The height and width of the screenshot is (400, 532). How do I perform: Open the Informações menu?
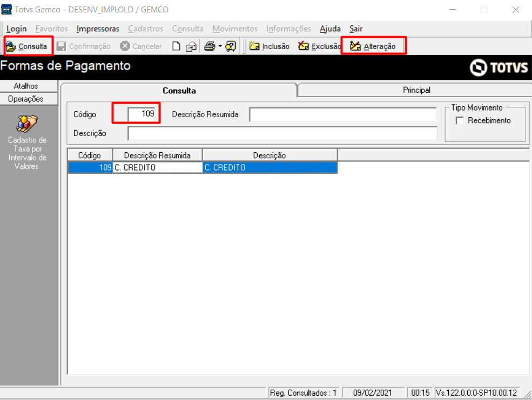tap(289, 29)
